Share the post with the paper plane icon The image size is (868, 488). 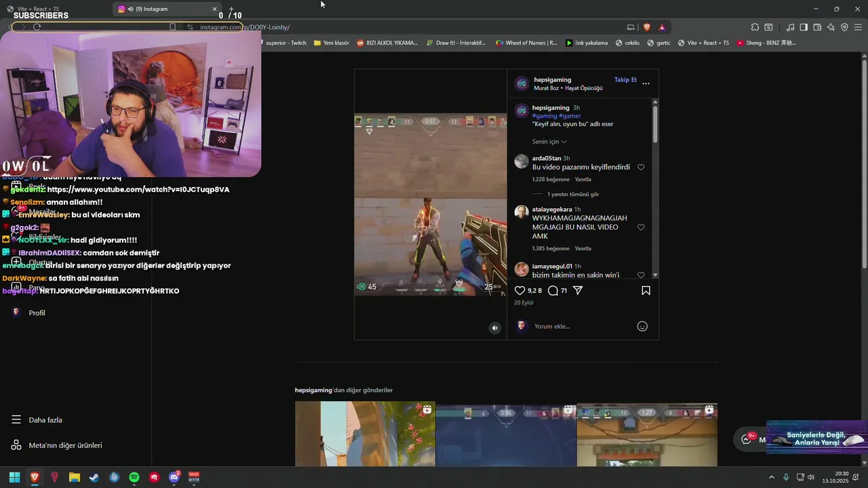point(578,290)
